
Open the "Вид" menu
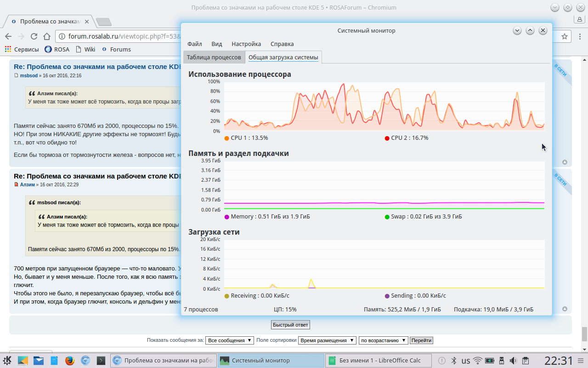point(217,44)
